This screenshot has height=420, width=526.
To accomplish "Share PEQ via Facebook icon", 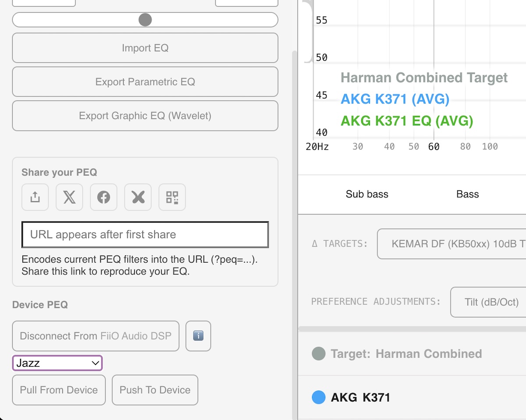I will [x=103, y=197].
